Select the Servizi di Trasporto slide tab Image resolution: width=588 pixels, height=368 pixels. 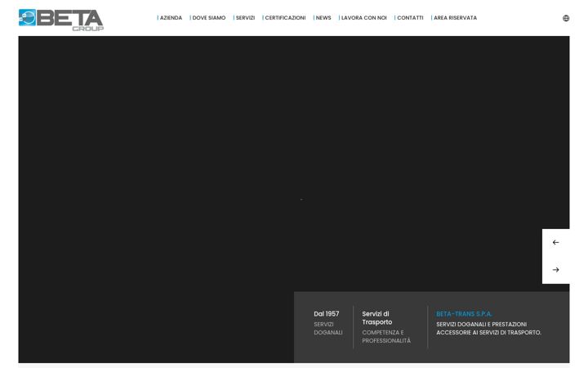pos(386,327)
